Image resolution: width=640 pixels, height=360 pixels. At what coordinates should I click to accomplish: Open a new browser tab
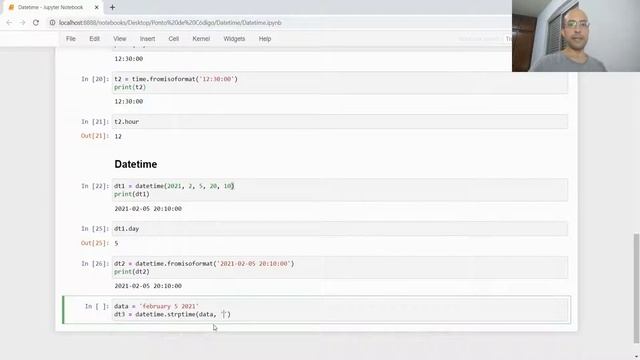coord(112,7)
